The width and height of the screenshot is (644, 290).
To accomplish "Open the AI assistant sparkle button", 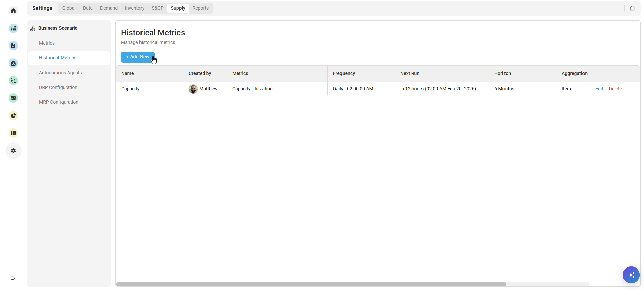I will click(x=631, y=275).
